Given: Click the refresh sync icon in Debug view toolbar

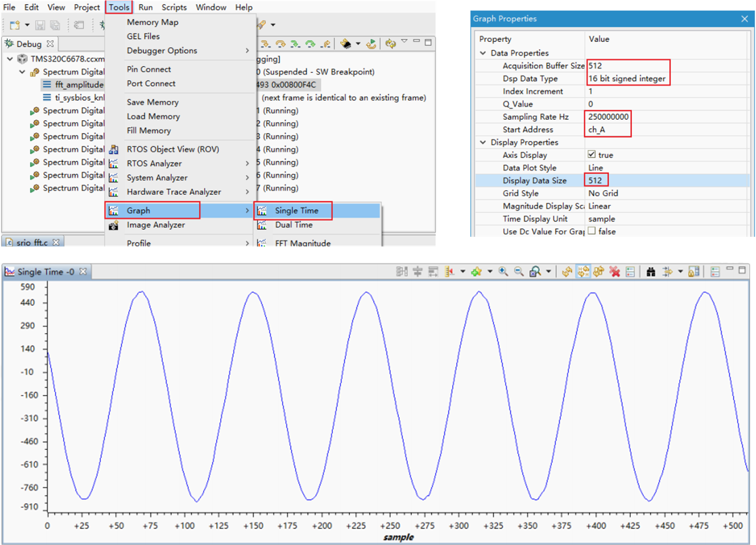Looking at the screenshot, I should (391, 43).
